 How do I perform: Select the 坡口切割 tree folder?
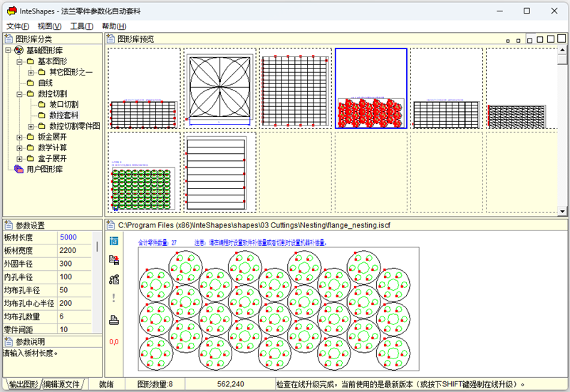(63, 105)
